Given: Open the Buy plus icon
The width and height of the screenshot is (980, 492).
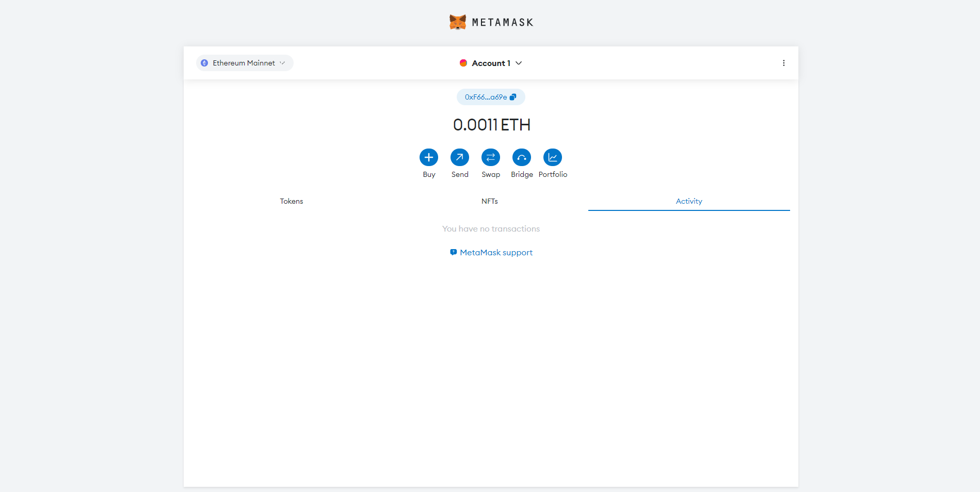Looking at the screenshot, I should coord(429,157).
